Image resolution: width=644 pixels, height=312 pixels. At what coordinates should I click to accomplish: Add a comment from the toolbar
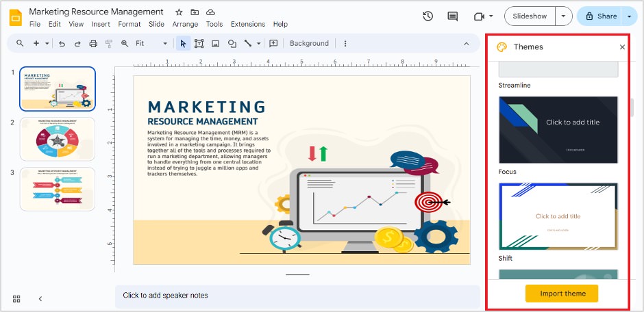(x=273, y=44)
